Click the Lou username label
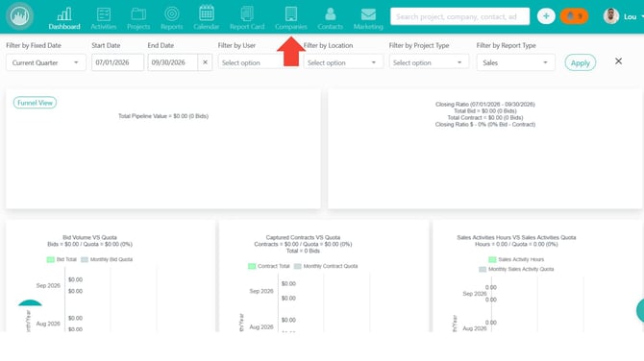Viewport: 644px width, 361px height. (630, 17)
